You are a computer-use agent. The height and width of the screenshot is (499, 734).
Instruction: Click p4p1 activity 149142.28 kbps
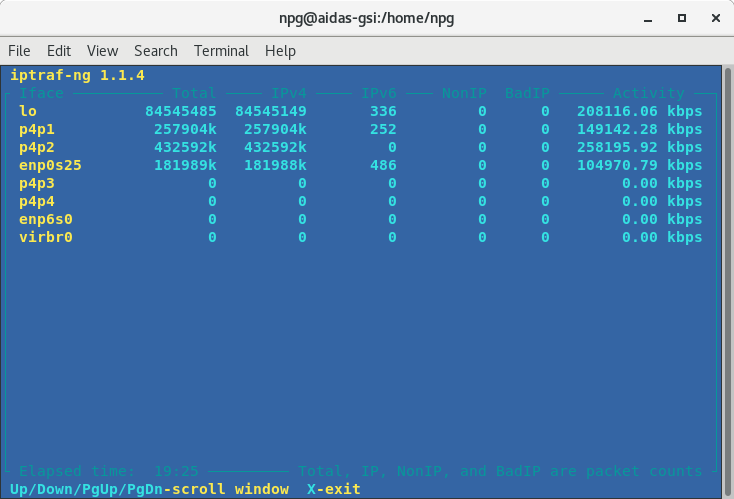pos(639,129)
